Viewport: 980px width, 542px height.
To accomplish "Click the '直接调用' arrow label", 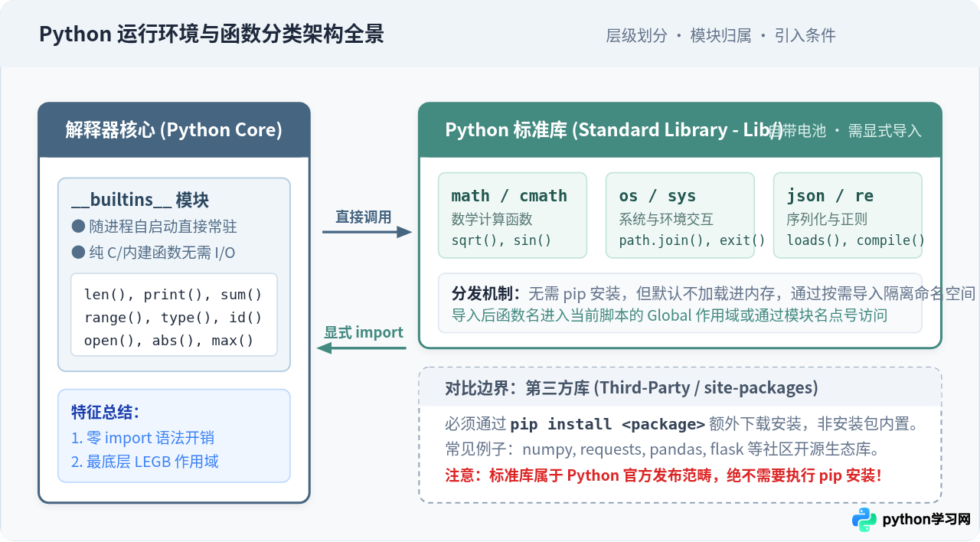I will click(x=364, y=217).
